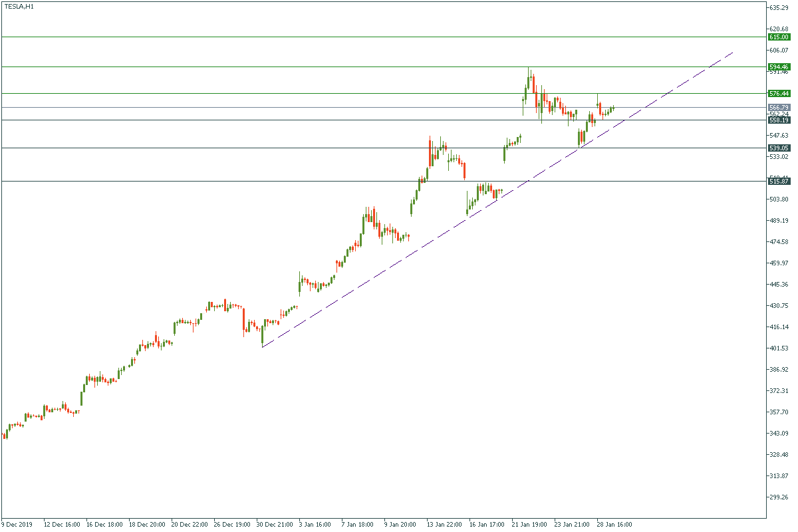Click 3 Jan 16:00 on the time axis
Image resolution: width=798 pixels, height=532 pixels.
[316, 524]
